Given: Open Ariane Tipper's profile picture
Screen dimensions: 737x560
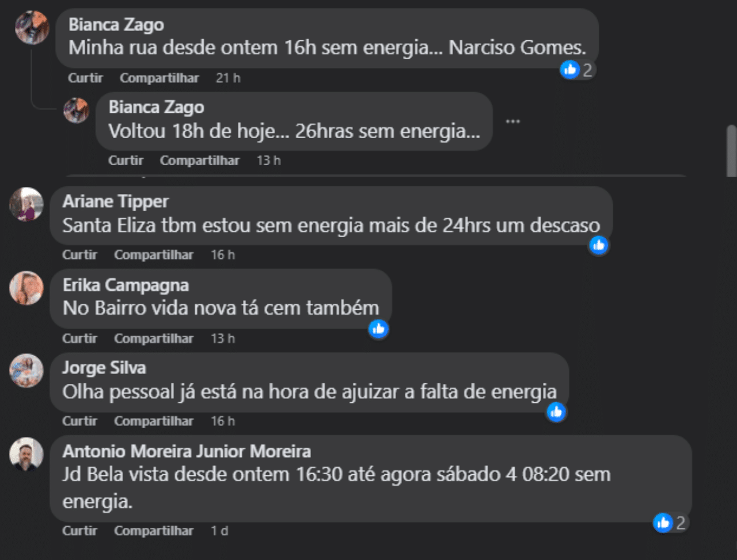Looking at the screenshot, I should point(26,204).
